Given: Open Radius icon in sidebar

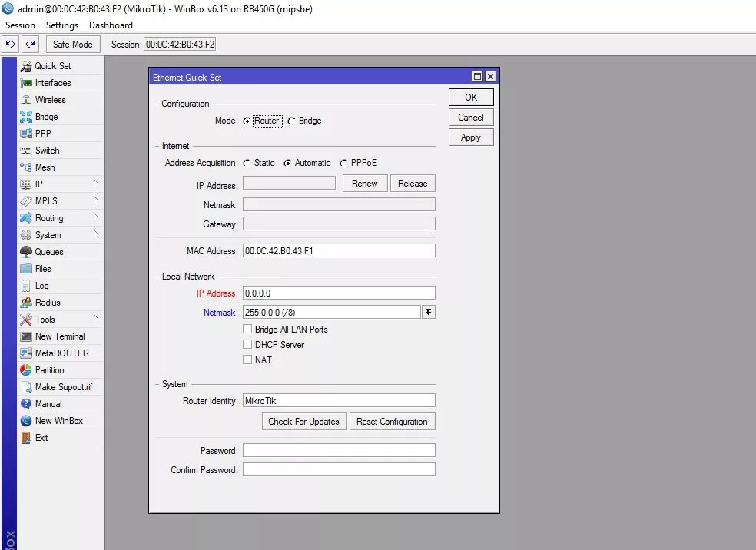Looking at the screenshot, I should coord(25,303).
